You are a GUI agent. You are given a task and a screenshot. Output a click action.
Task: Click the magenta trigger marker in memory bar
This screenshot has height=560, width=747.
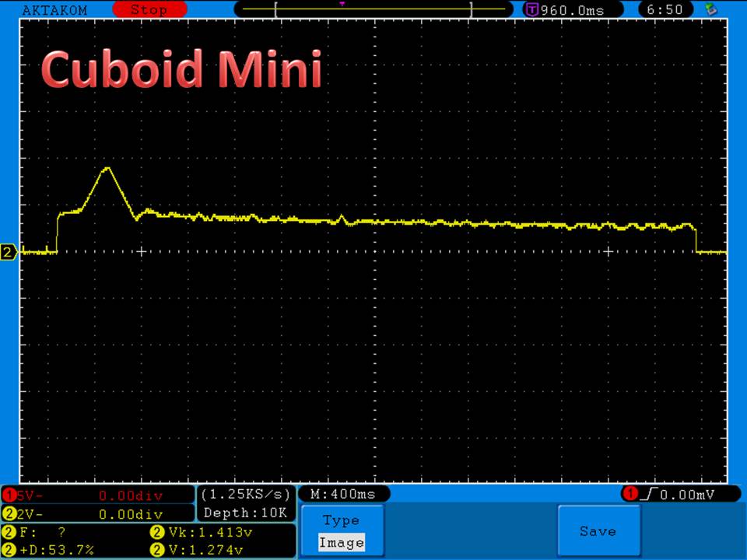tap(342, 4)
